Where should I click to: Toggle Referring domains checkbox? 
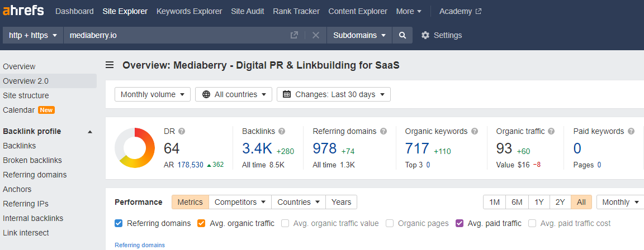119,223
